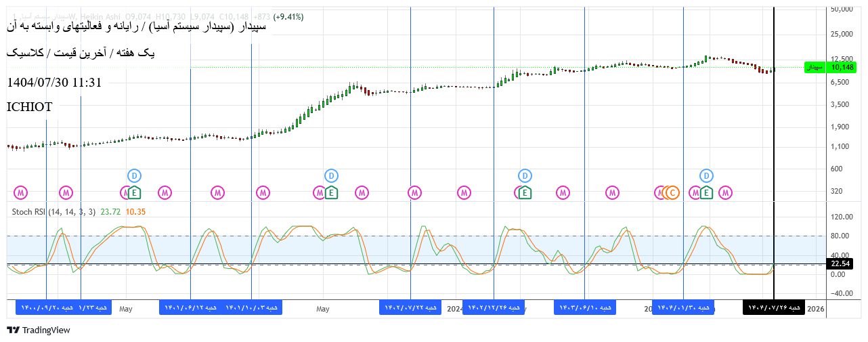This screenshot has width=868, height=342.
Task: Click the Stoch RSI indicator title
Action: pyautogui.click(x=53, y=212)
